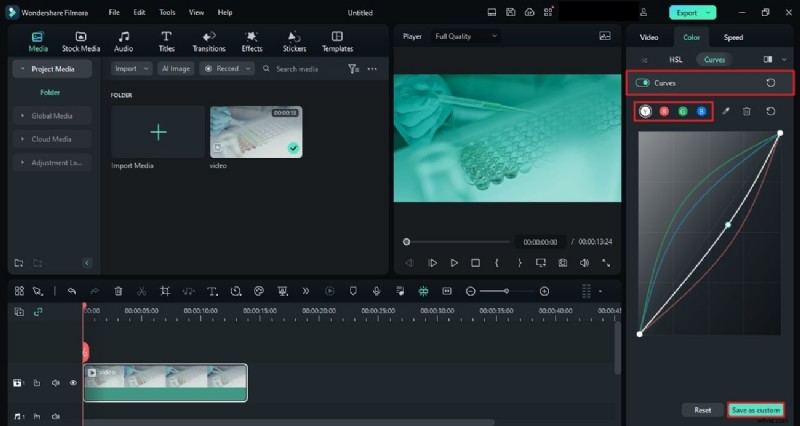Screen dimensions: 800x426
Task: Click the text tool in timeline toolbar
Action: tap(212, 291)
